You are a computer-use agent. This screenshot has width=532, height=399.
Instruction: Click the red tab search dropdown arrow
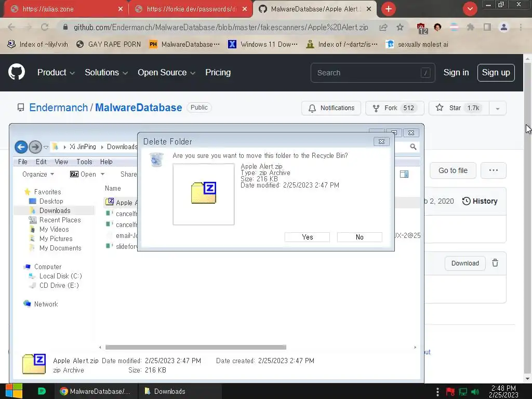[x=470, y=9]
